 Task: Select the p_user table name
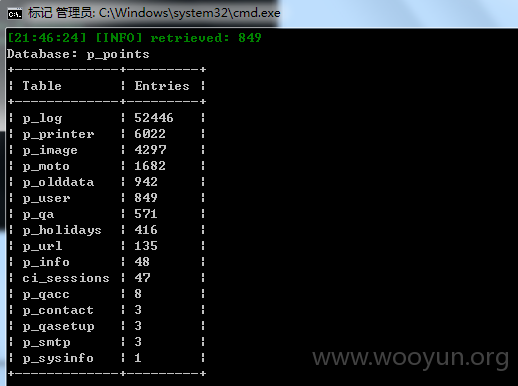click(46, 198)
